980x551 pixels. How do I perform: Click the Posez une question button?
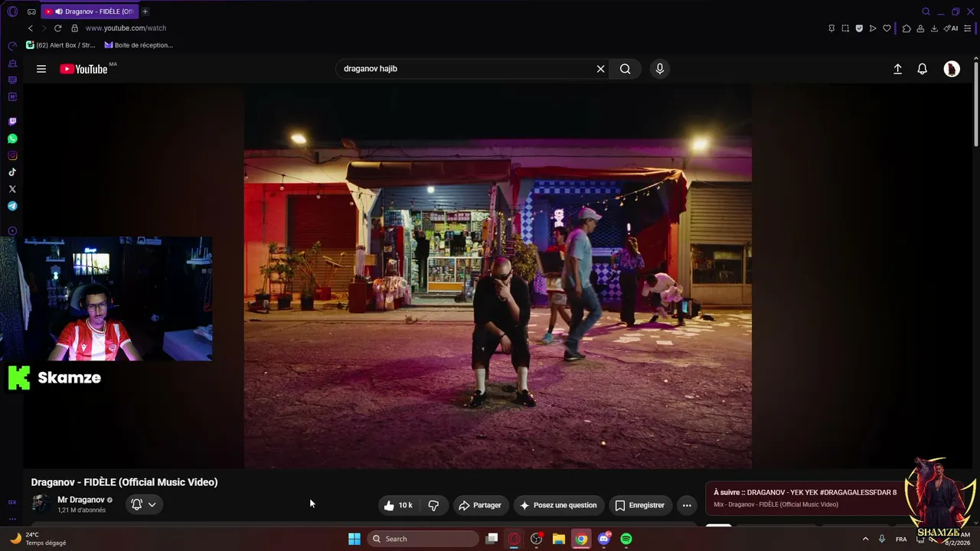click(559, 505)
